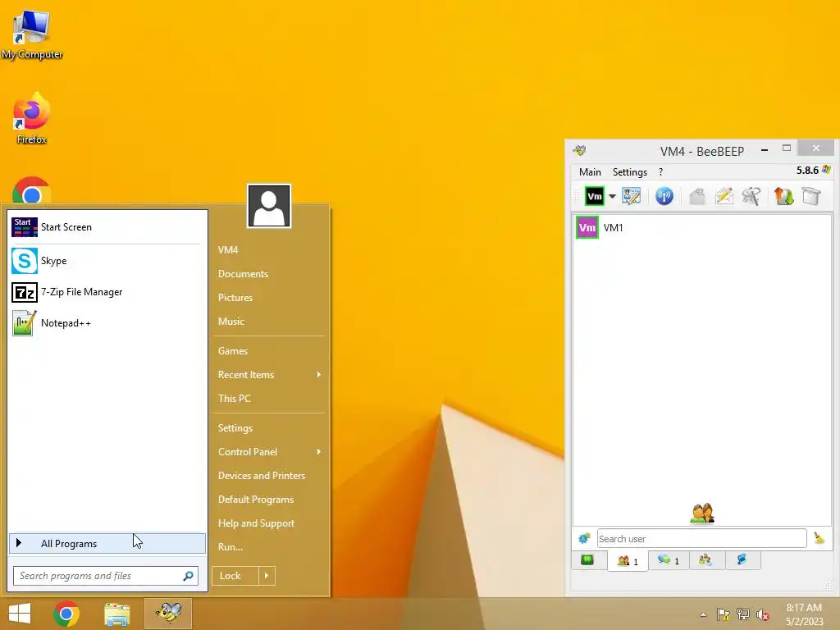Open the Main menu in BeeBEEP
The height and width of the screenshot is (630, 840).
tap(590, 172)
